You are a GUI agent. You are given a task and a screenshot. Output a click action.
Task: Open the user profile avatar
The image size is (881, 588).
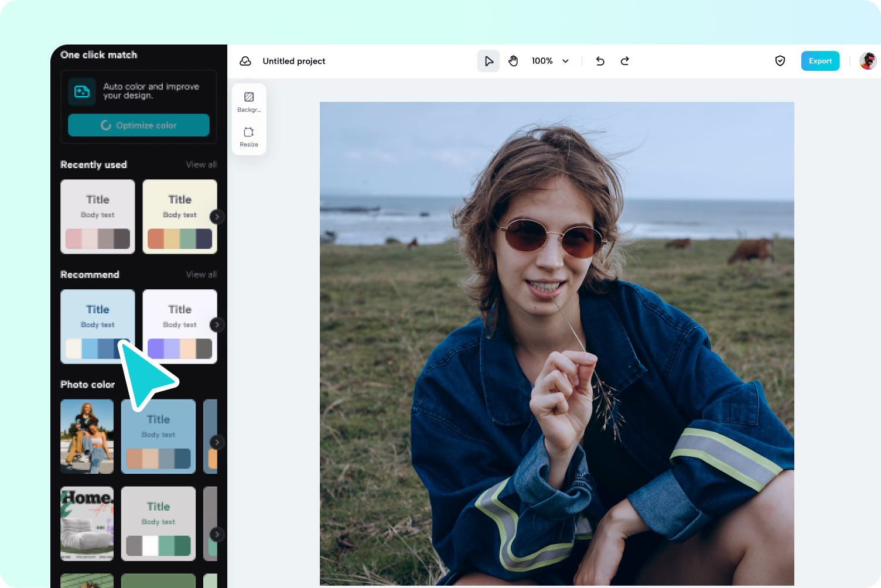click(x=869, y=60)
